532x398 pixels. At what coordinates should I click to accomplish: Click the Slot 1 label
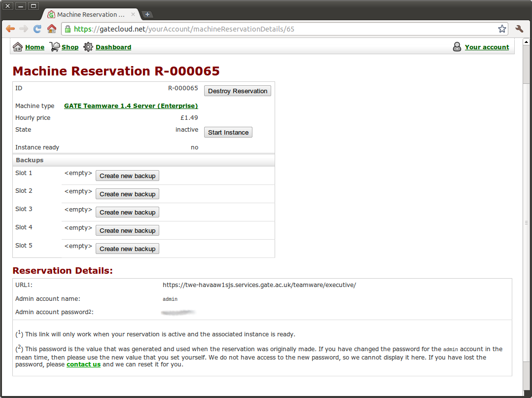click(24, 173)
